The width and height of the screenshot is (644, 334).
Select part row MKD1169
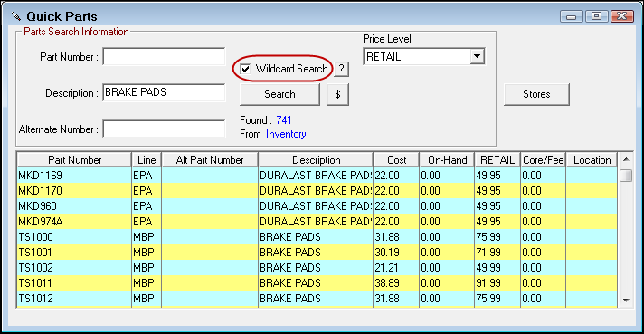(317, 176)
